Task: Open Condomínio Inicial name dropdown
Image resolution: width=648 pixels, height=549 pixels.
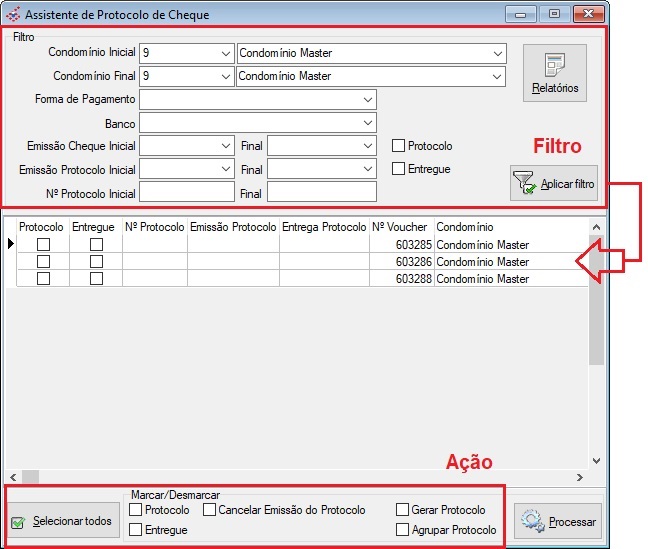Action: pyautogui.click(x=497, y=53)
